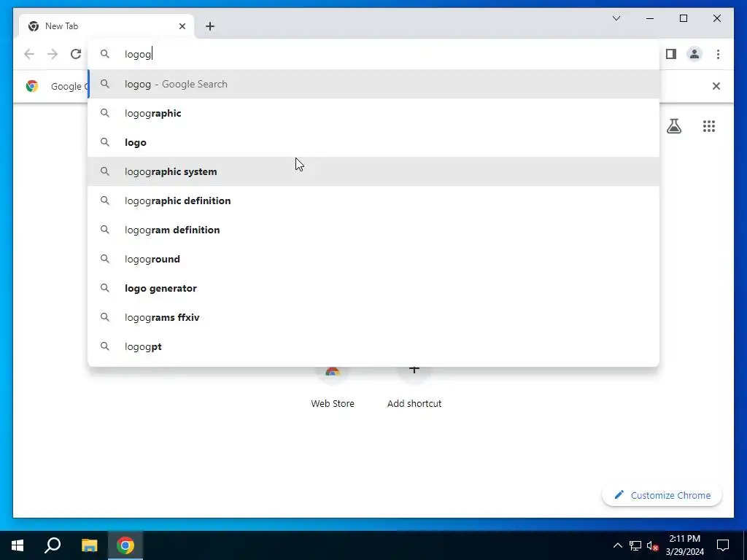Go forward using the forward arrow
This screenshot has width=747, height=560.
tap(53, 54)
